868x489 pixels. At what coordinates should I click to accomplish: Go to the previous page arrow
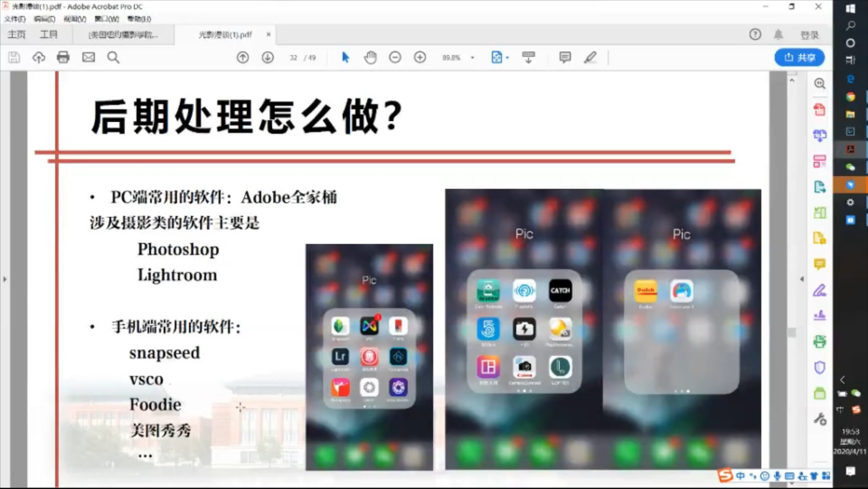pos(243,57)
